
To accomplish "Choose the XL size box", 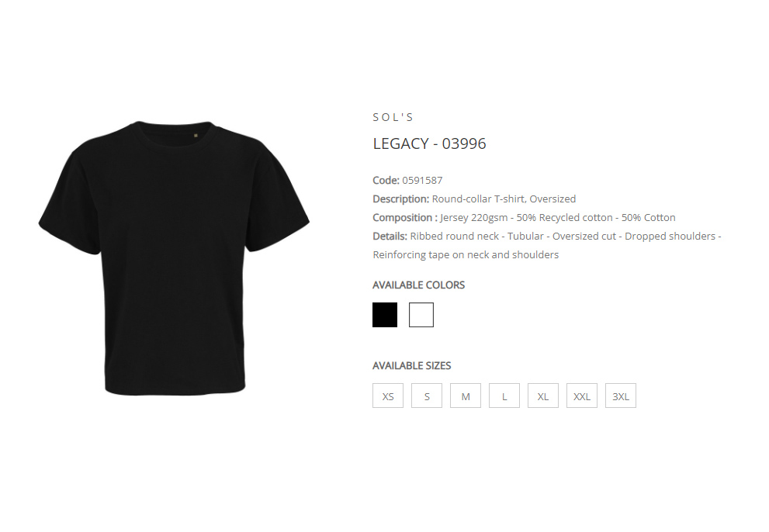I will tap(543, 396).
